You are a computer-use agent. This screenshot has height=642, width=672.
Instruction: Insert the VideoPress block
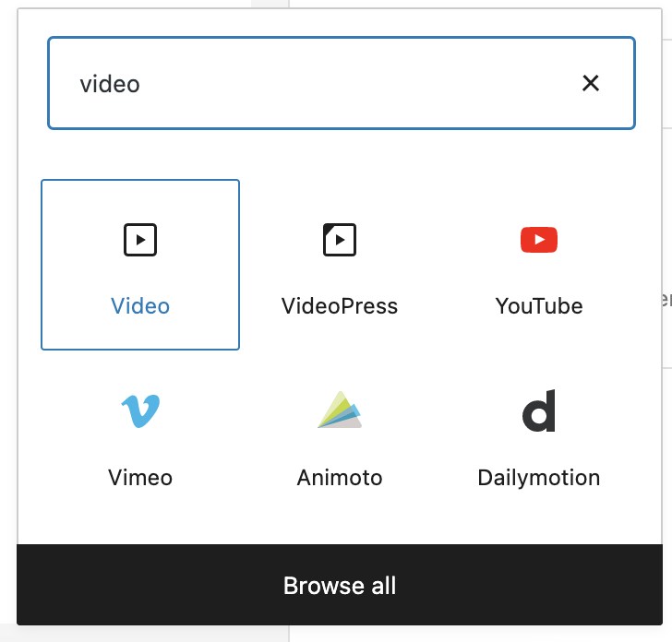(x=340, y=265)
